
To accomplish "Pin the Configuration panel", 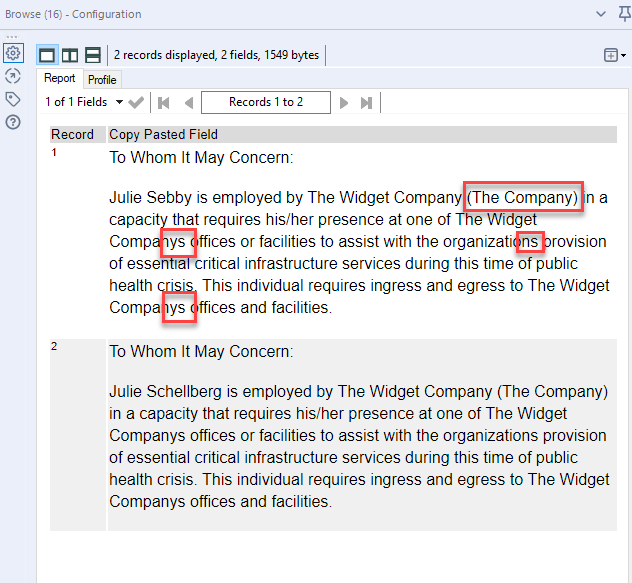I will click(624, 14).
